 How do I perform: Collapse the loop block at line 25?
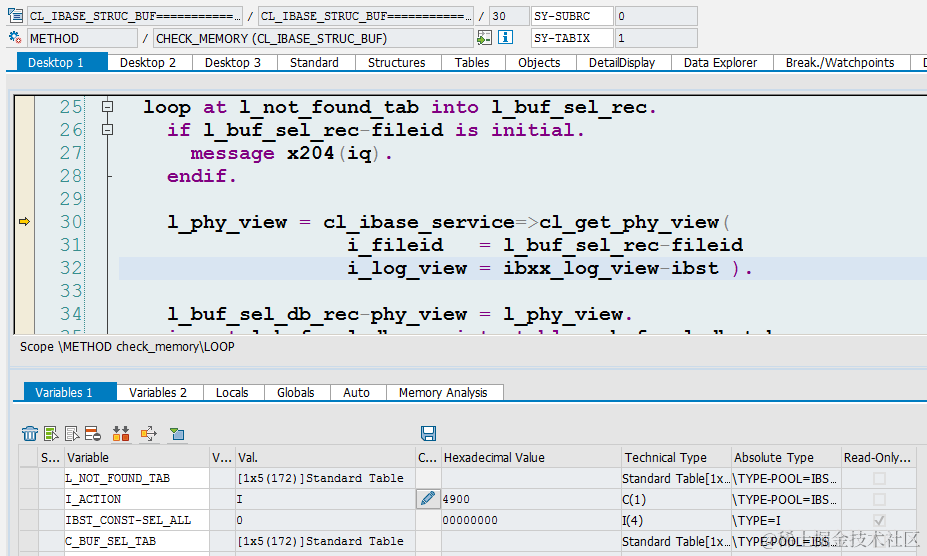click(108, 106)
